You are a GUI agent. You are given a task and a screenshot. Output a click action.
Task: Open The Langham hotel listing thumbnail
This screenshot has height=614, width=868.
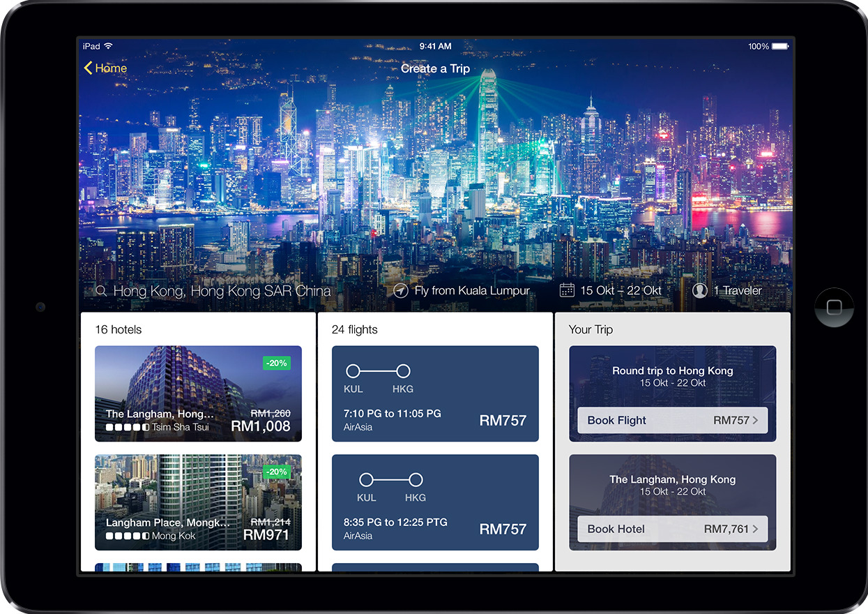click(x=198, y=394)
